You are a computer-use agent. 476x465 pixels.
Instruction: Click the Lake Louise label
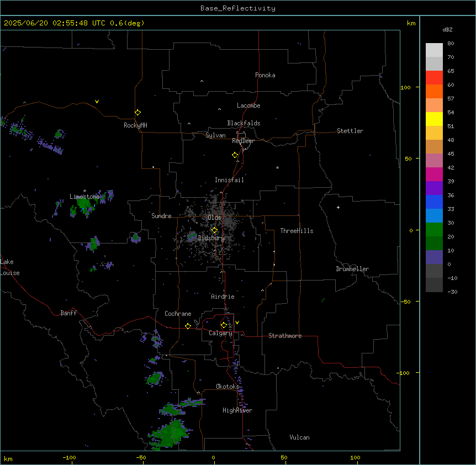click(x=10, y=267)
